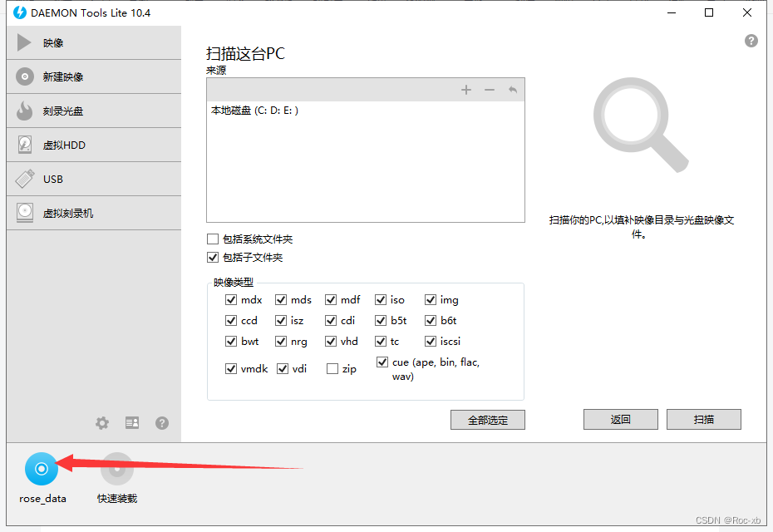Maximize the DAEMON Tools Lite window

[x=709, y=12]
